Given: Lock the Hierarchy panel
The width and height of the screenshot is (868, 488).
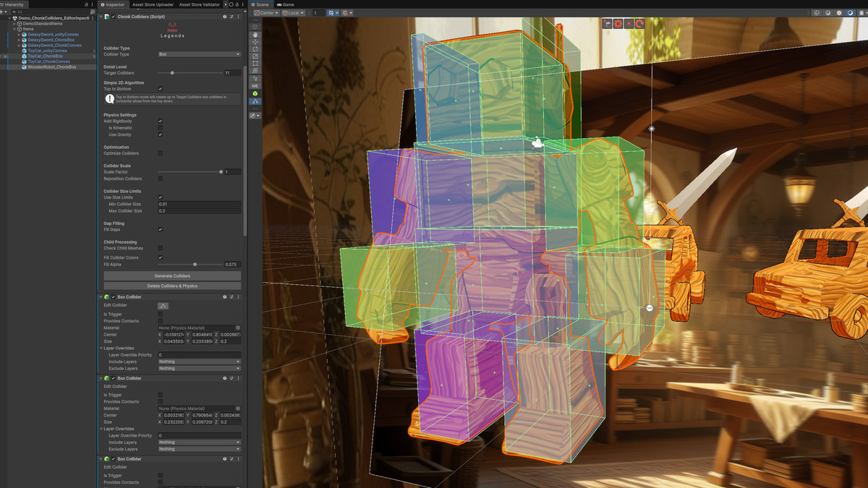Looking at the screenshot, I should (x=86, y=4).
